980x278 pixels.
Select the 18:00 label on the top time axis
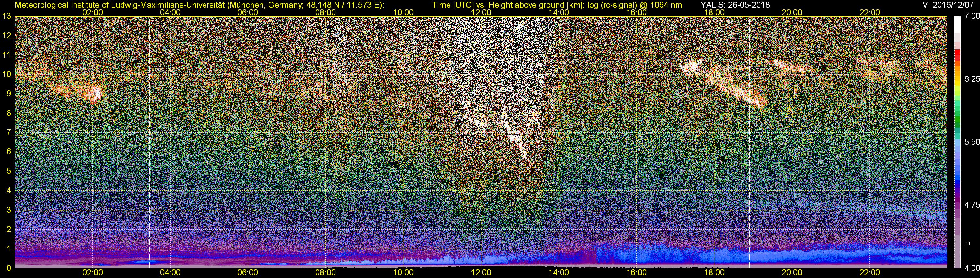point(714,12)
